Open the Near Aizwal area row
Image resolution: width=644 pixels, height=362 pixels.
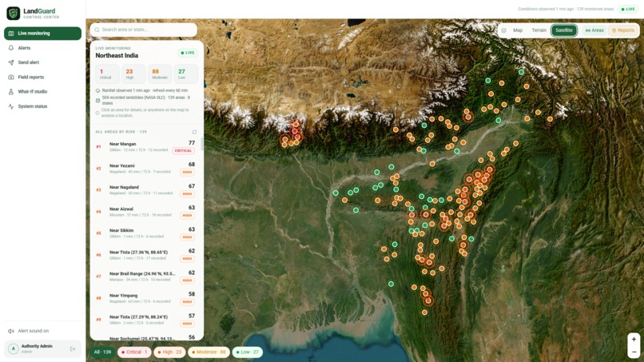(145, 212)
